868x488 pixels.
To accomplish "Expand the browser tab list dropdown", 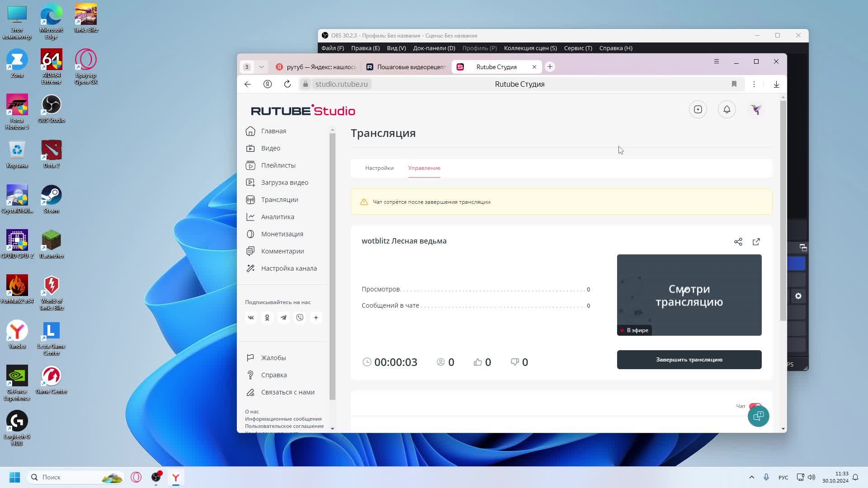I will click(x=261, y=67).
